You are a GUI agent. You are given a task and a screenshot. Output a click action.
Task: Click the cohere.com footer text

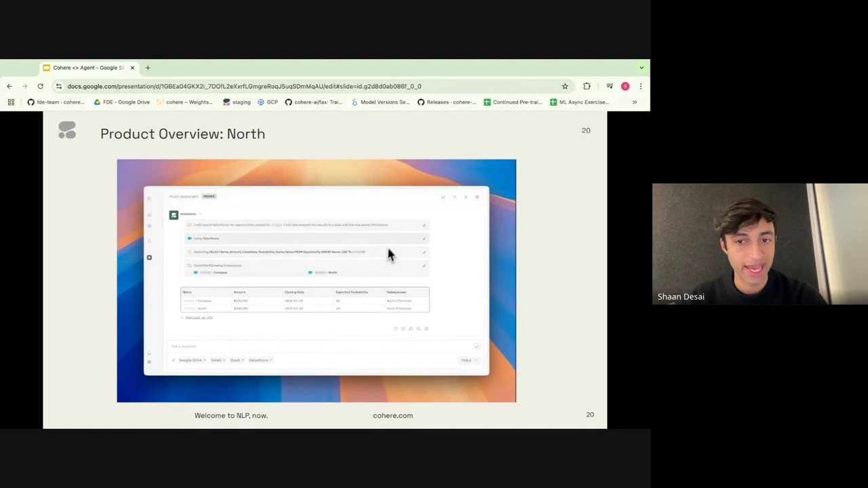click(393, 415)
